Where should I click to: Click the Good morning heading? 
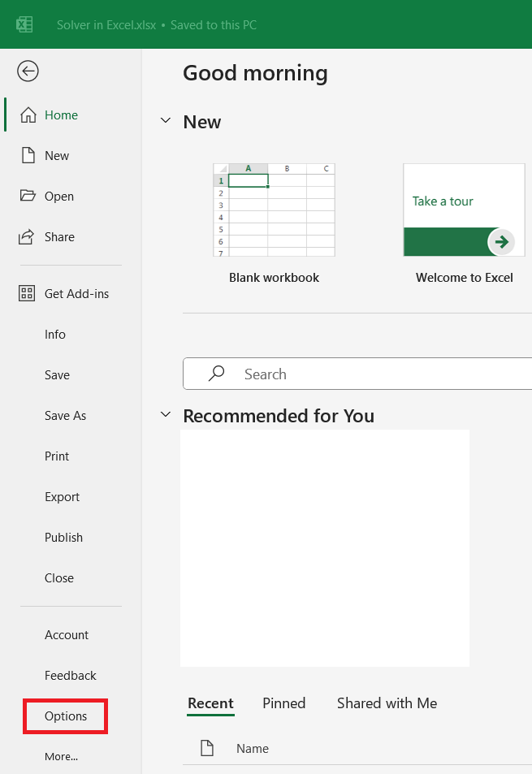pos(255,73)
